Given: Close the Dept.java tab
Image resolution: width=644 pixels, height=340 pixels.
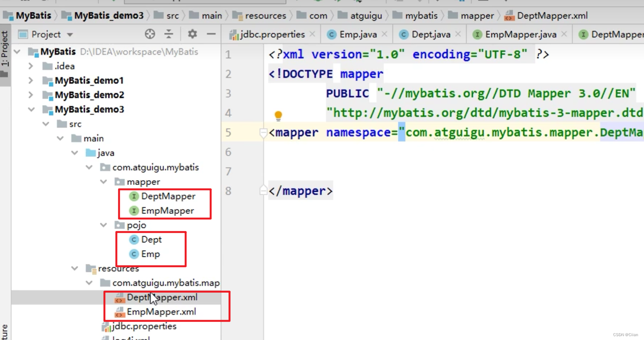Looking at the screenshot, I should coord(458,34).
